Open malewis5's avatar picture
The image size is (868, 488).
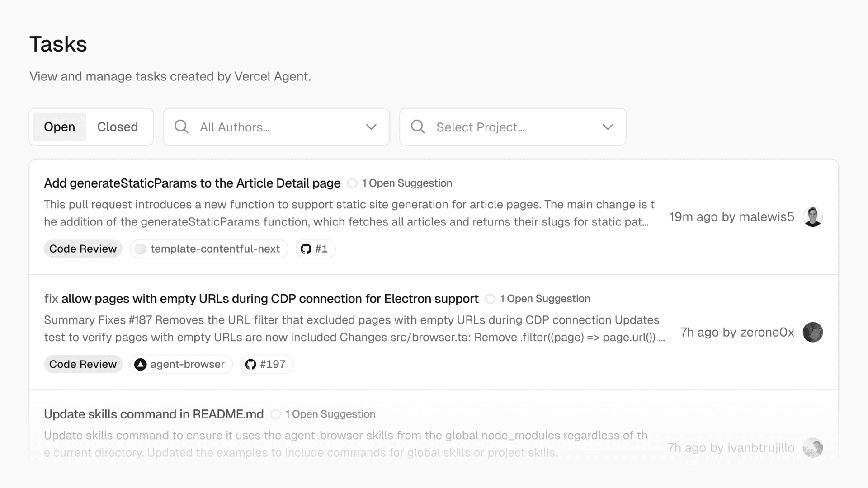(x=812, y=217)
